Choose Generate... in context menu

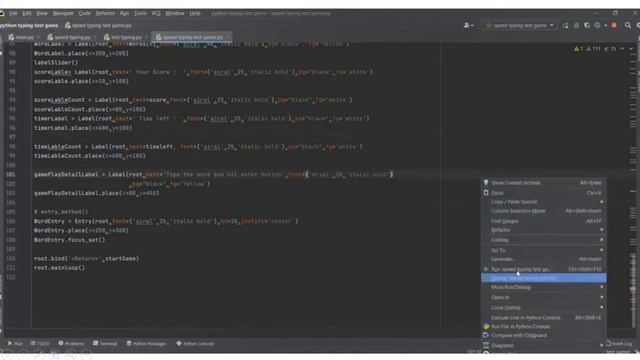pos(544,259)
